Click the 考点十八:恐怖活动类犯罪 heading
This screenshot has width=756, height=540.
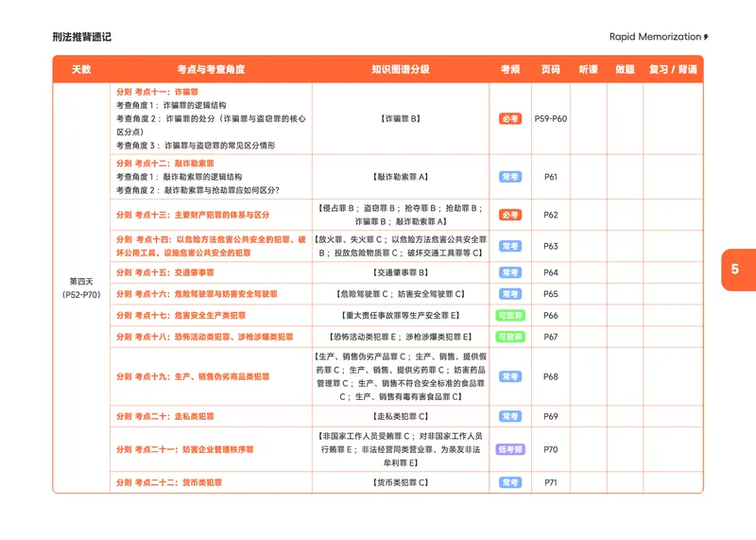click(x=204, y=337)
